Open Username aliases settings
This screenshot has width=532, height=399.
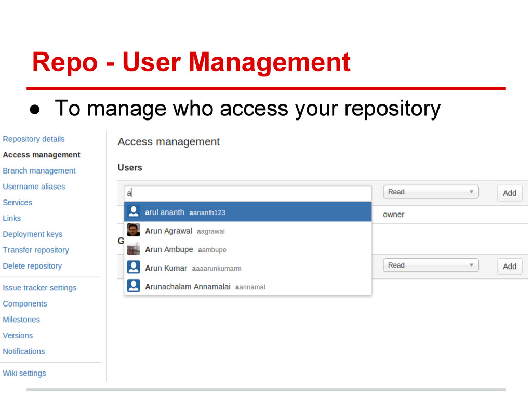point(34,187)
